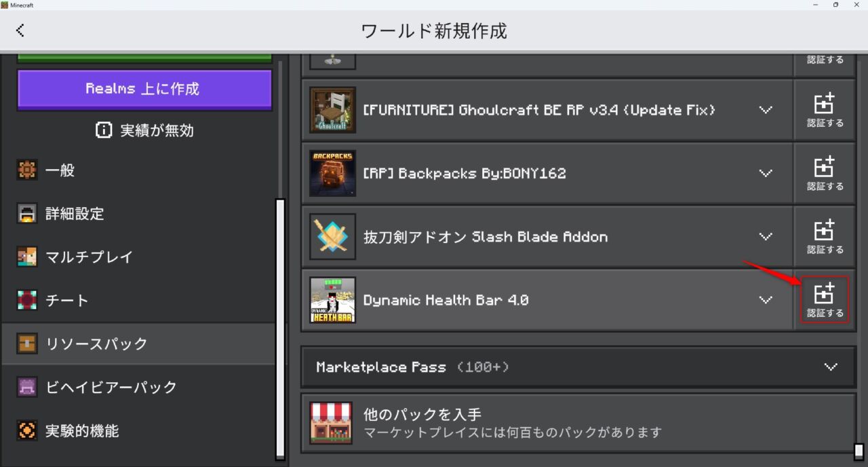Click the gear icon beside 一般

26,170
